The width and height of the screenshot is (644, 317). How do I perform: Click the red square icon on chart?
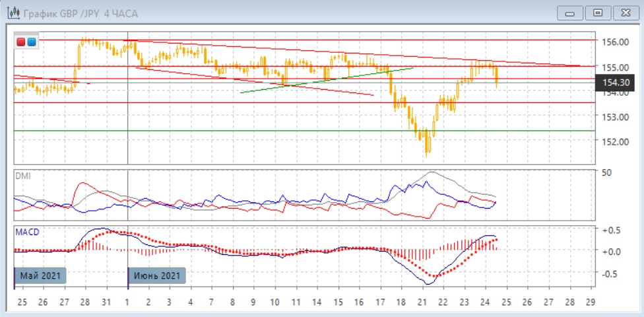21,42
